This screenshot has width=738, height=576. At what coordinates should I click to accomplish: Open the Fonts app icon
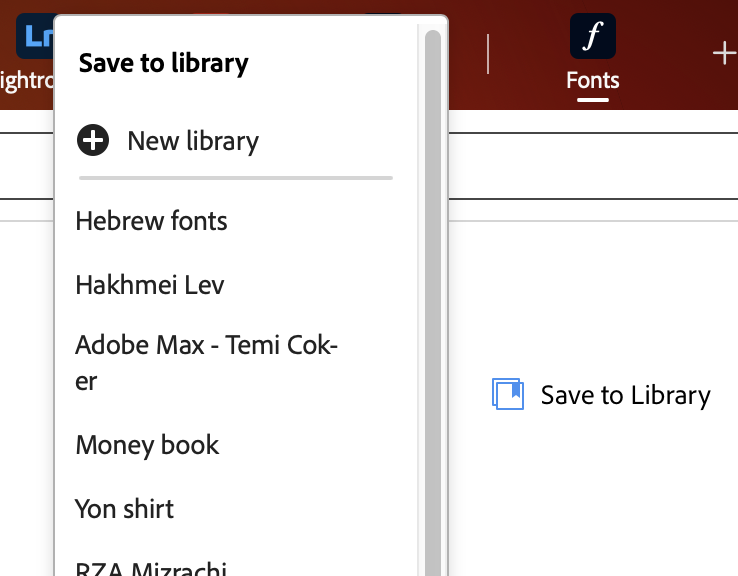[593, 36]
